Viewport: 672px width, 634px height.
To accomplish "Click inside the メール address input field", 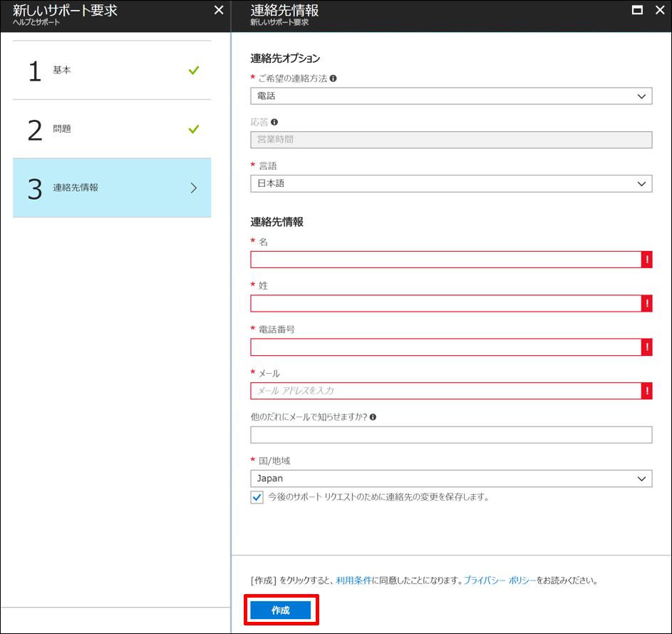I will [x=428, y=391].
